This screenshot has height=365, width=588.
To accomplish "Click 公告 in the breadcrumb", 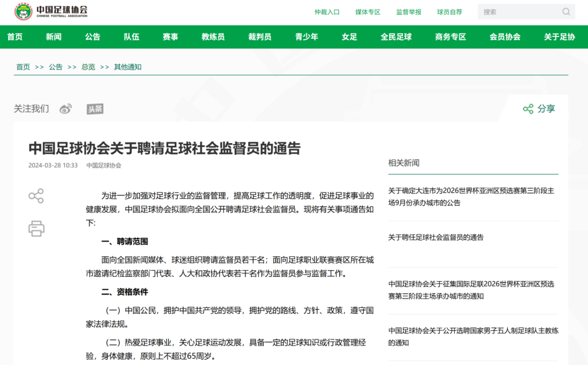I will click(x=56, y=67).
